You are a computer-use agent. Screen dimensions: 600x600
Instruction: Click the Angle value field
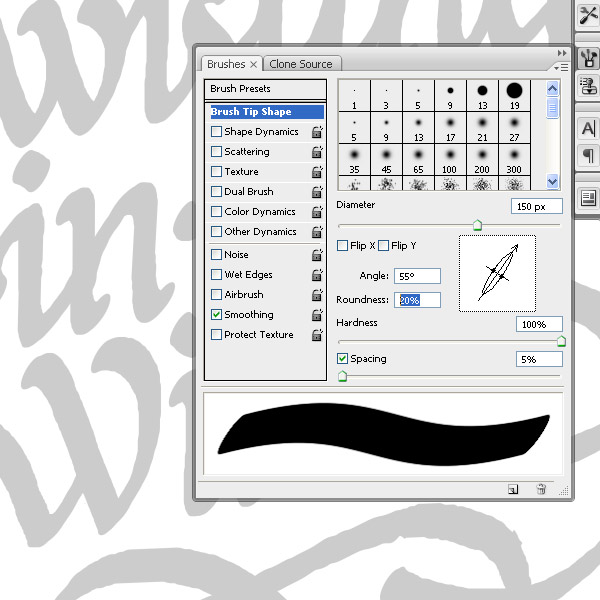click(x=417, y=276)
